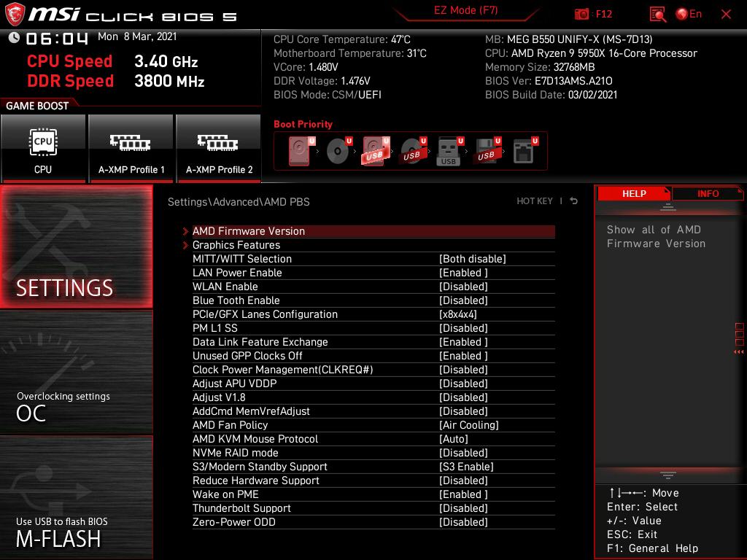The width and height of the screenshot is (747, 560).
Task: Close the BIOS with the red X
Action: (x=726, y=15)
